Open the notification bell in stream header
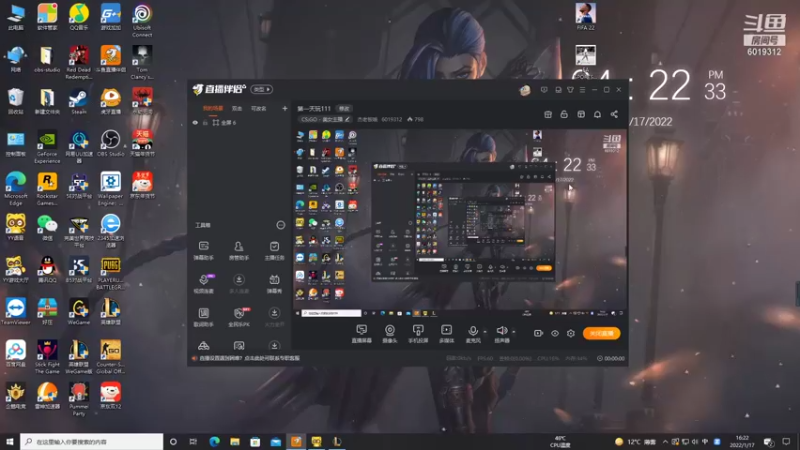Viewport: 800px width, 450px height. [597, 114]
